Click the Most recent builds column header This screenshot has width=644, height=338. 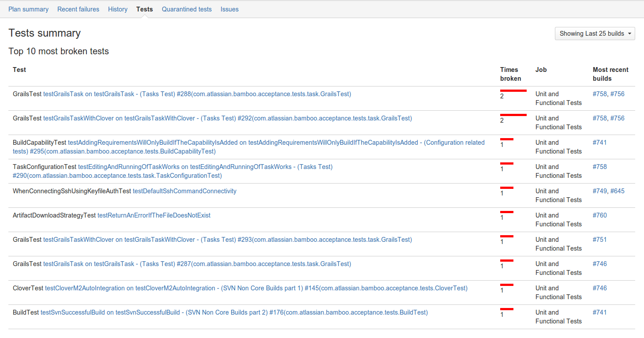click(610, 74)
